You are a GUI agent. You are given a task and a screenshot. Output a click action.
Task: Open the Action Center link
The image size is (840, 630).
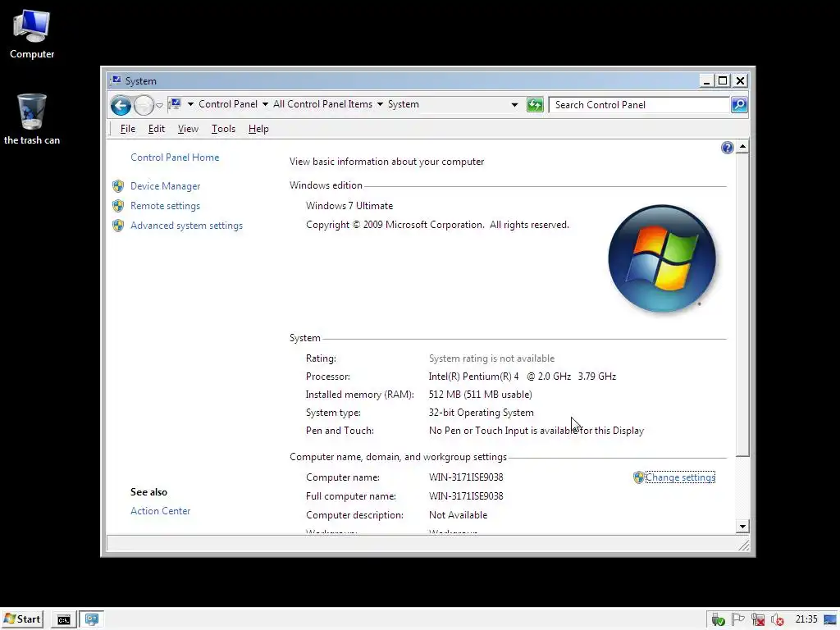click(160, 511)
